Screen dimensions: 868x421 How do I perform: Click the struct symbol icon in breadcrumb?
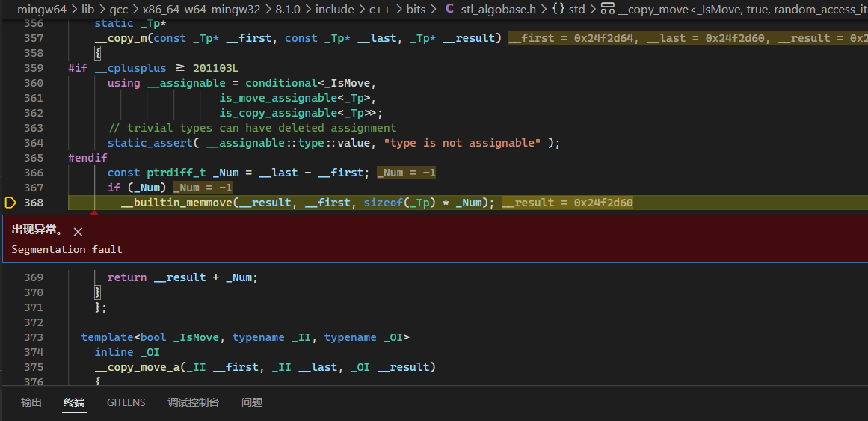point(608,10)
